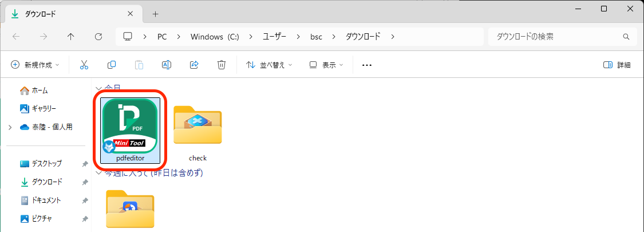This screenshot has width=644, height=232.
Task: Go up one folder level
Action: pyautogui.click(x=70, y=37)
